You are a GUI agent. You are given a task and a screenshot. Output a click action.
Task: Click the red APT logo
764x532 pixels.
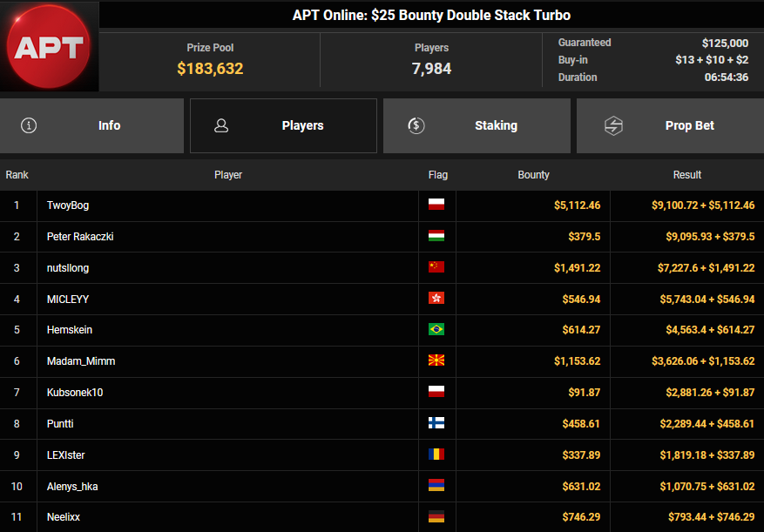49,46
